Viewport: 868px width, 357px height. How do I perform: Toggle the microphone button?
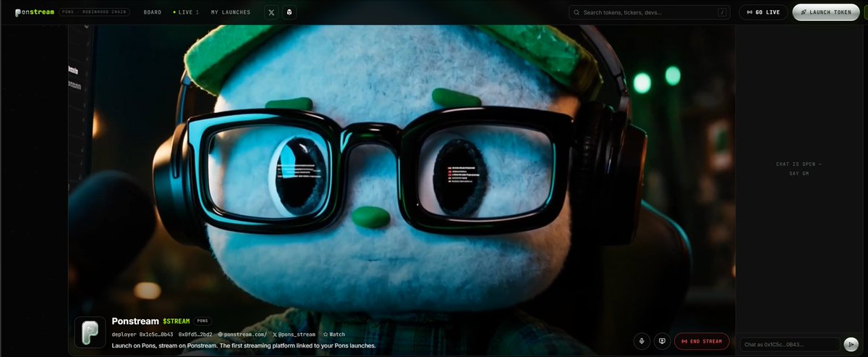[x=642, y=342]
